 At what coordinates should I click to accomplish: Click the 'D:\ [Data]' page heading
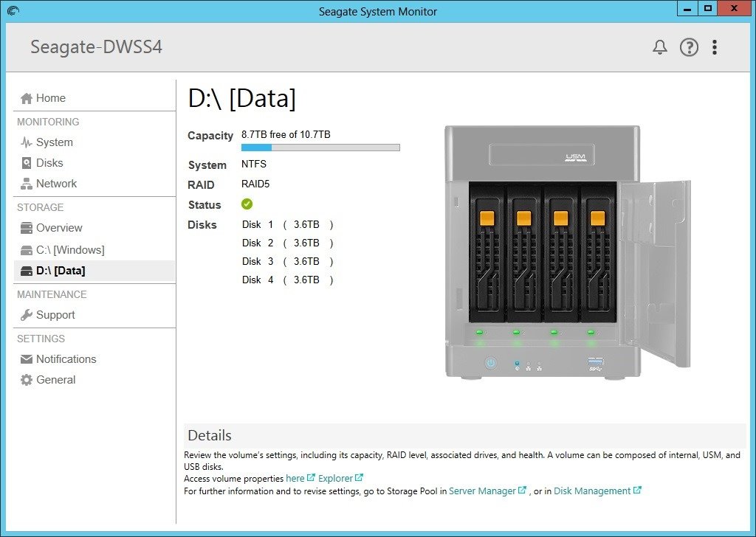point(242,99)
